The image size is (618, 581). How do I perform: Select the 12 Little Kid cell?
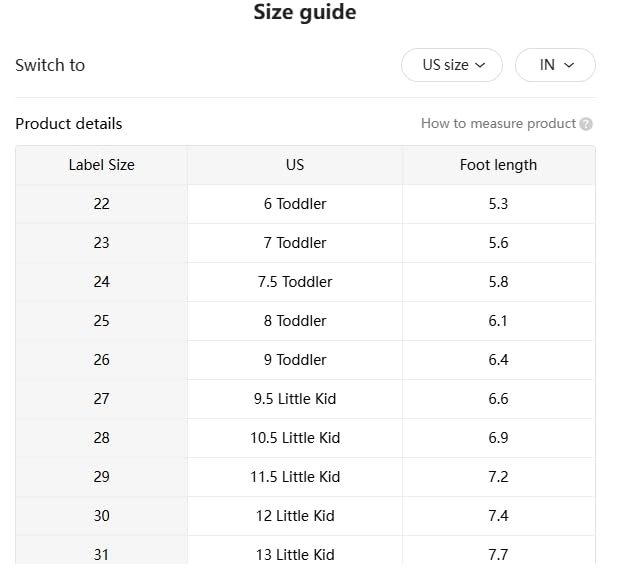click(295, 516)
